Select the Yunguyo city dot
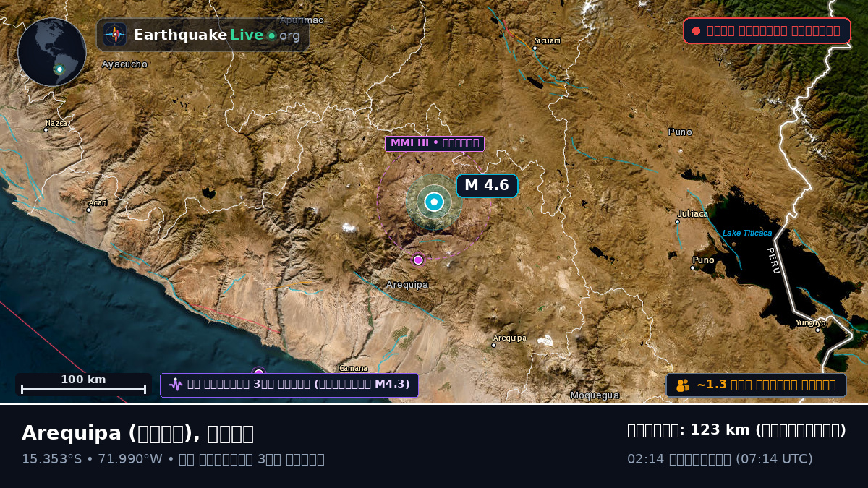868x488 pixels. (818, 330)
